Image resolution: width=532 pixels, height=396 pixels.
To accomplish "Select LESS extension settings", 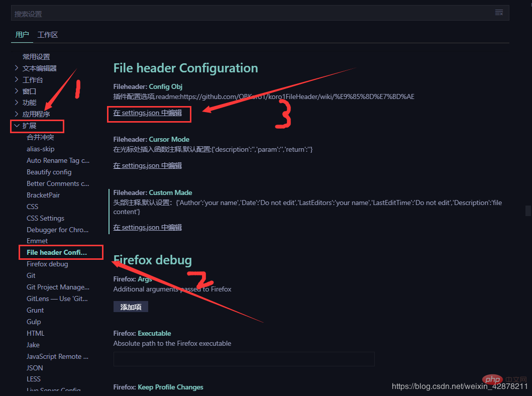I will (33, 379).
